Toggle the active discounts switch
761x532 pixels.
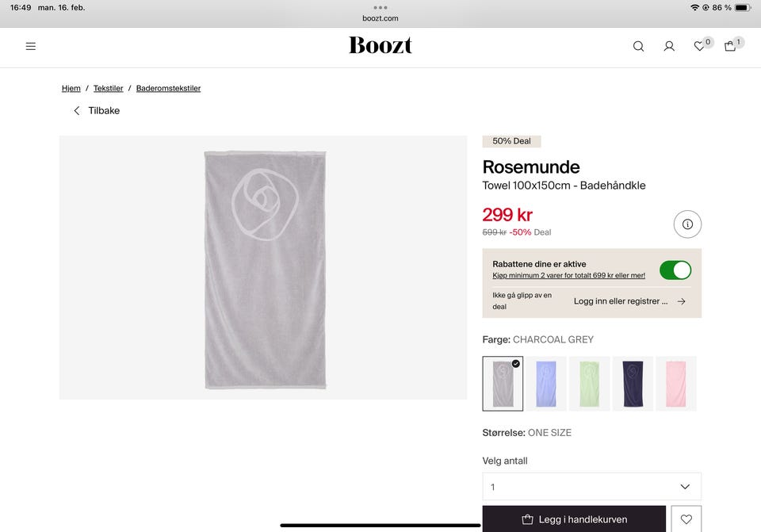click(675, 270)
